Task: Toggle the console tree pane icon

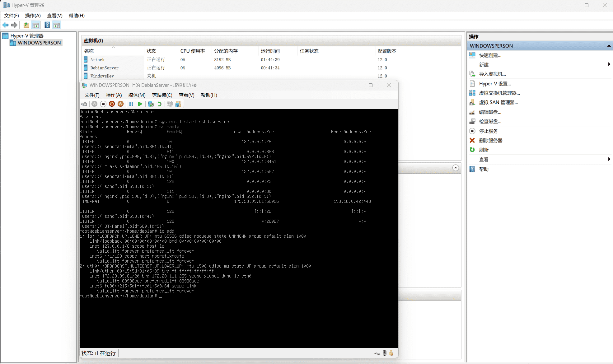Action: (x=36, y=25)
